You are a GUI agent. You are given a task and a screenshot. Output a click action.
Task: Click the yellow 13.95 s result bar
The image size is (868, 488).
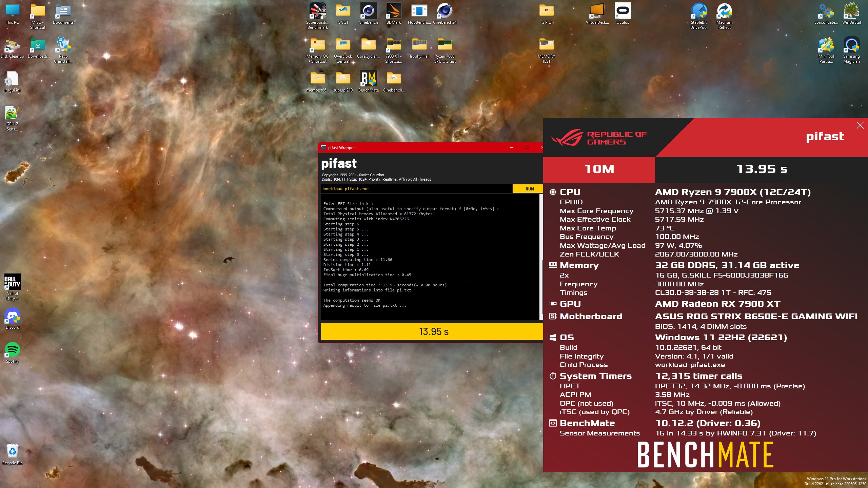432,331
